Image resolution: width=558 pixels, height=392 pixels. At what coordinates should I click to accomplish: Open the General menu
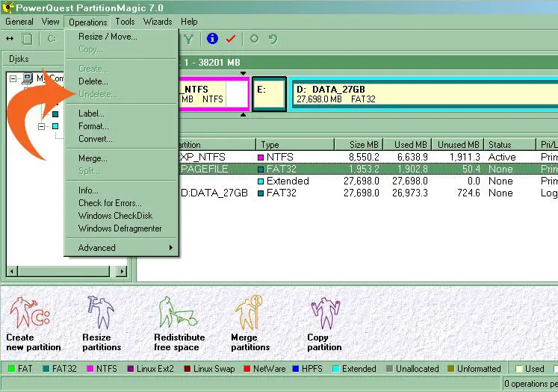coord(19,22)
